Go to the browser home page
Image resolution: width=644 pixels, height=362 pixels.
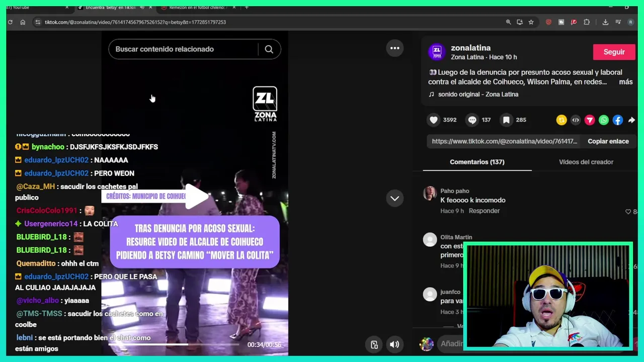click(23, 22)
